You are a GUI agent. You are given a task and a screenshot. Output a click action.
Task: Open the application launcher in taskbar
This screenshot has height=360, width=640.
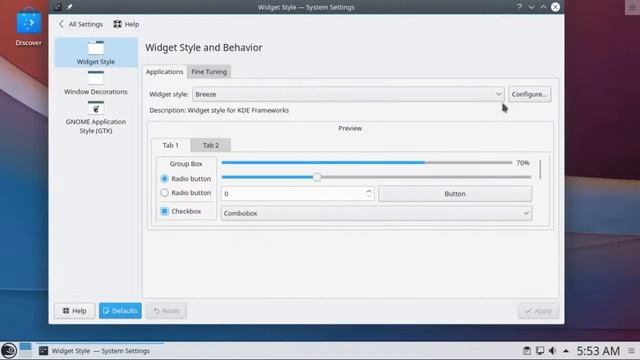9,351
